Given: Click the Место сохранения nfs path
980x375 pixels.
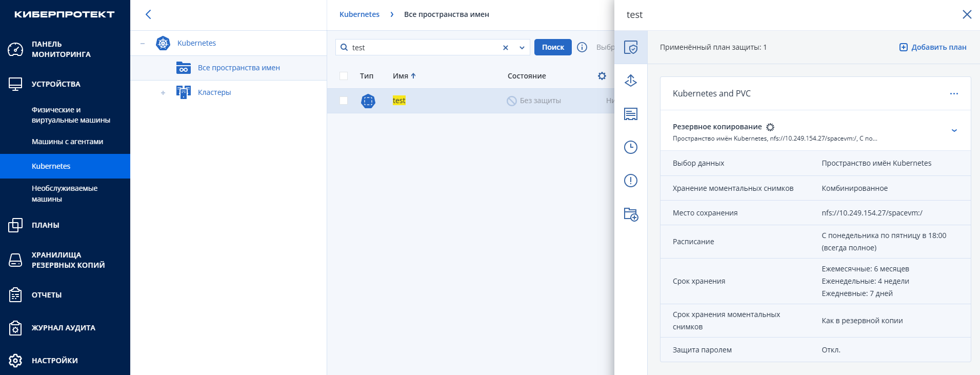Looking at the screenshot, I should coord(872,213).
